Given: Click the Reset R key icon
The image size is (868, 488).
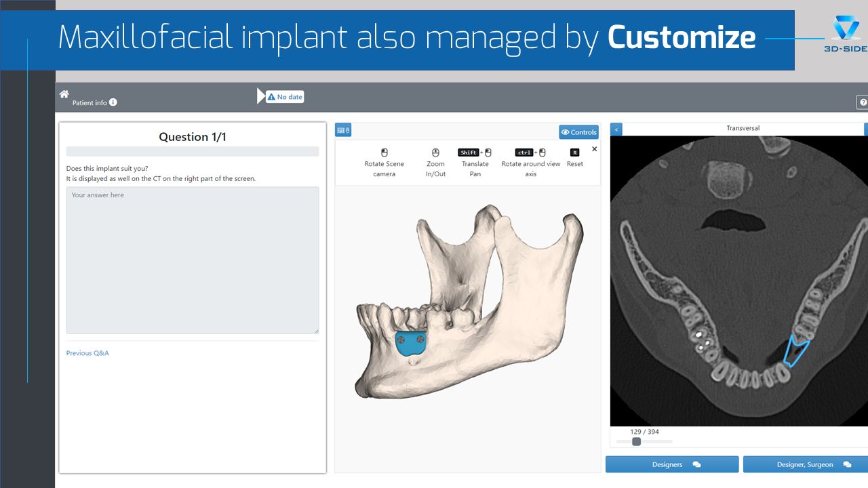Looking at the screenshot, I should click(575, 153).
